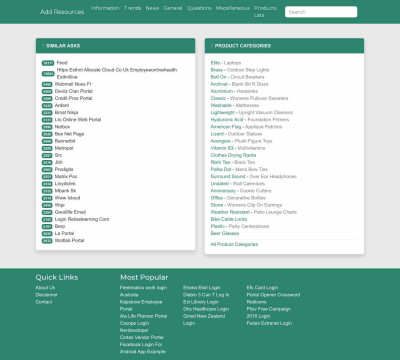The width and height of the screenshot is (400, 360).
Task: Open Lightweight Upright Vacuum Cleaners category
Action: (252, 112)
